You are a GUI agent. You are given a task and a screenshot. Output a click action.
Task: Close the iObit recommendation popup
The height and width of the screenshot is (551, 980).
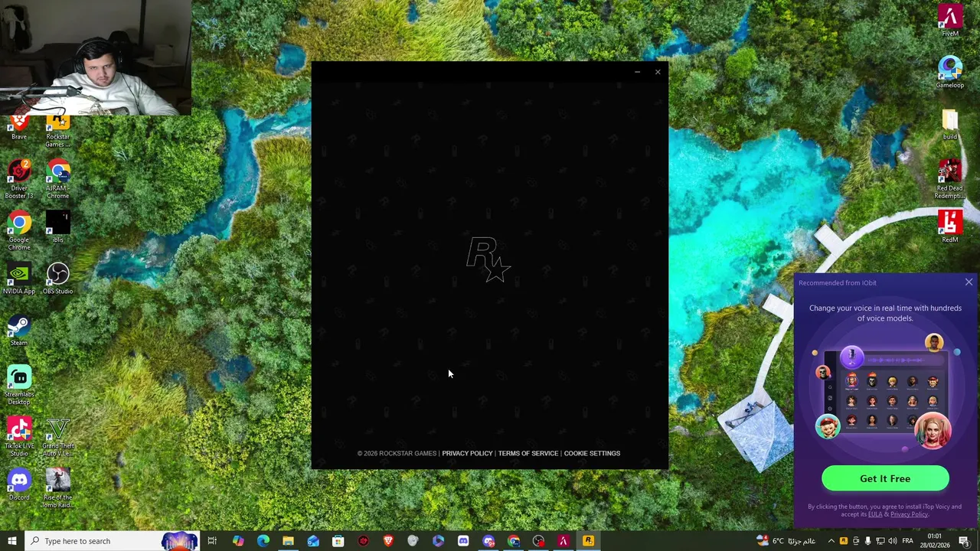[x=969, y=282]
